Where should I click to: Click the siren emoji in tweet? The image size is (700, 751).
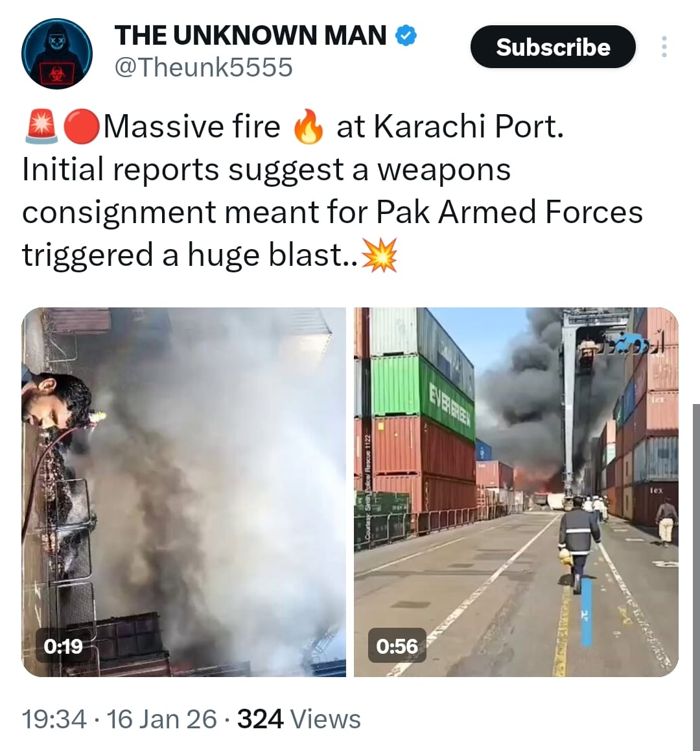point(41,127)
